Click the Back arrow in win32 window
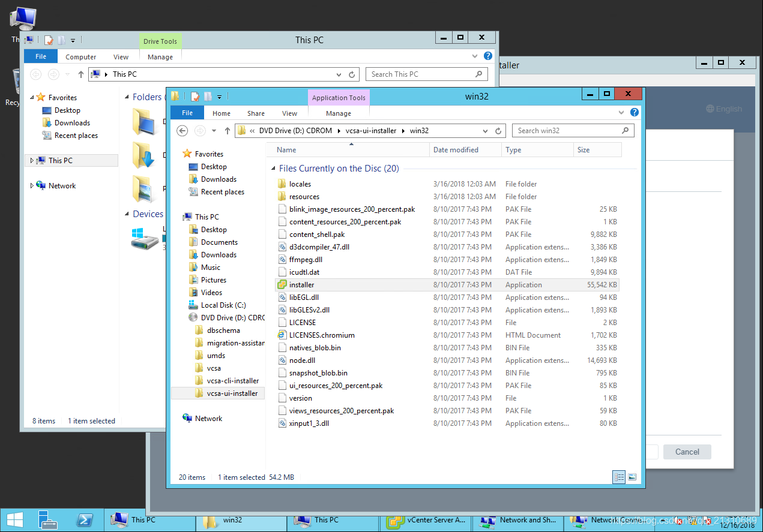 [x=182, y=131]
